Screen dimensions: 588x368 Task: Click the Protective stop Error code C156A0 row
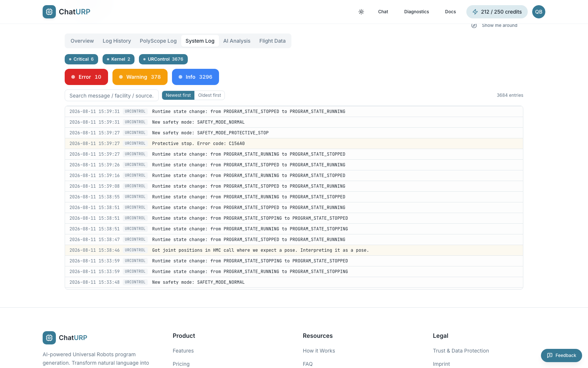pyautogui.click(x=294, y=144)
